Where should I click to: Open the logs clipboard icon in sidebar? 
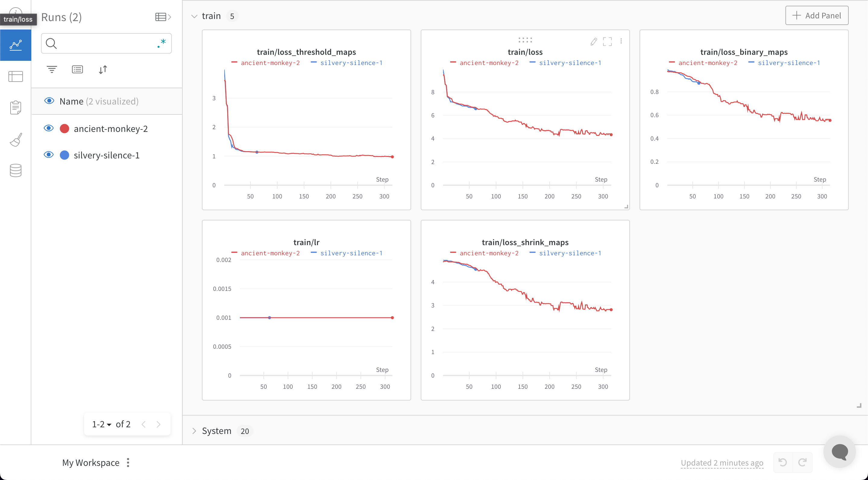coord(15,108)
